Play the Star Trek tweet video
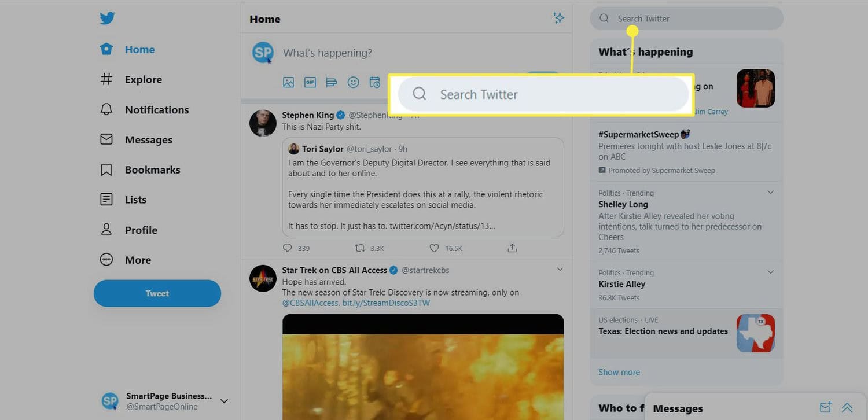Image resolution: width=868 pixels, height=420 pixels. (x=423, y=367)
